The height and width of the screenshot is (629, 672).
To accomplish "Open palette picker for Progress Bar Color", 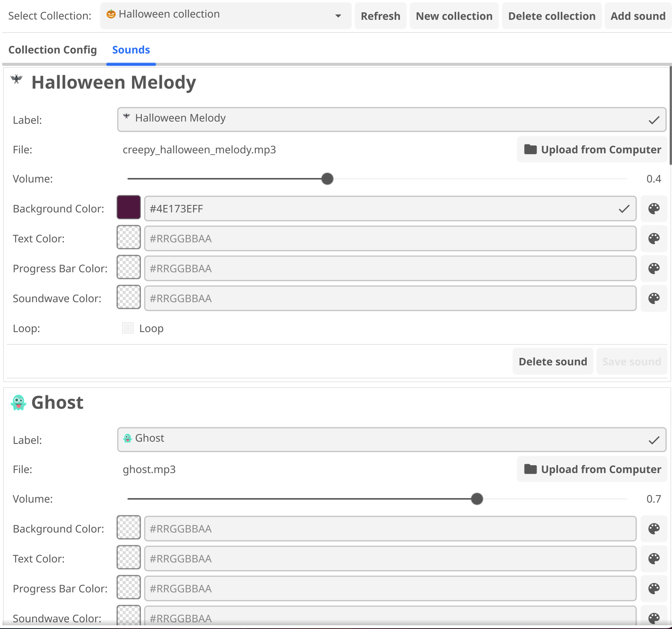I will 654,268.
